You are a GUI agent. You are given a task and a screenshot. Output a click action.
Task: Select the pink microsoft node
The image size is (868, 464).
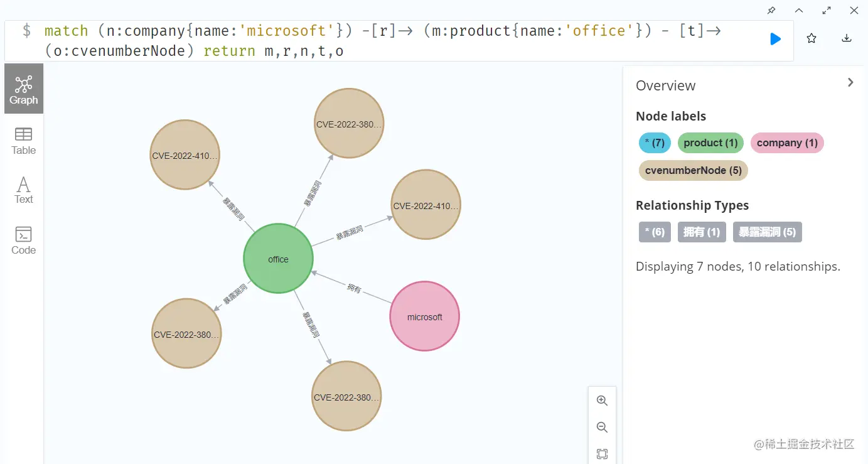point(425,316)
